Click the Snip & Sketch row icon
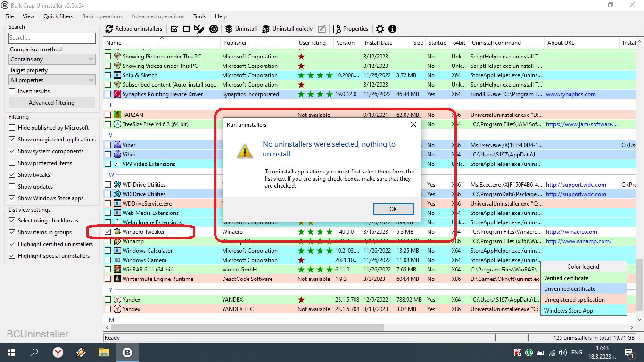This screenshot has width=644, height=362. pos(117,75)
